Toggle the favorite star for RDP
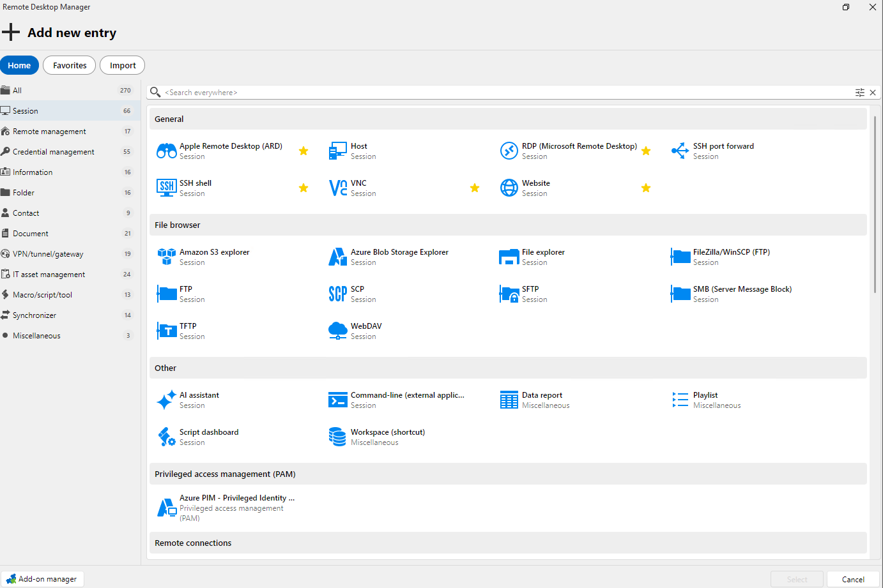Image resolution: width=883 pixels, height=588 pixels. coord(646,151)
